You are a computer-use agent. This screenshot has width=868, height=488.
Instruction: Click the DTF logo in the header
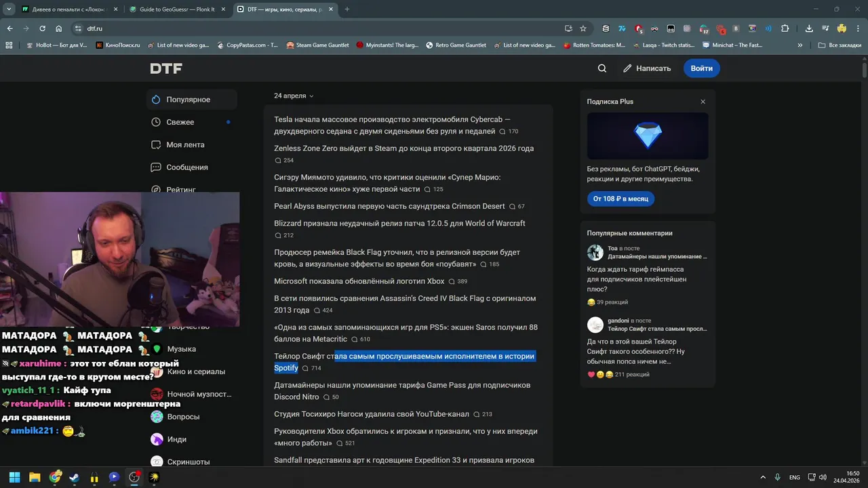(166, 68)
